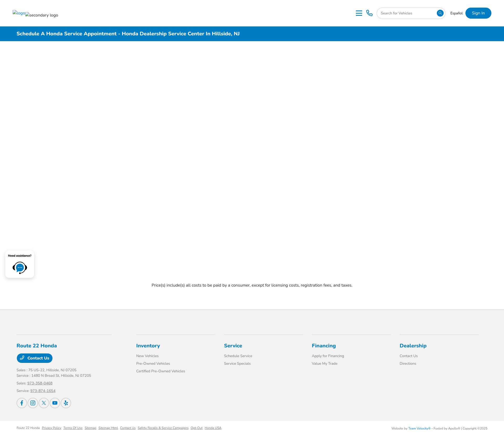Call sales number 973-358-0468
Viewport: 504px width, 435px height.
pos(40,383)
